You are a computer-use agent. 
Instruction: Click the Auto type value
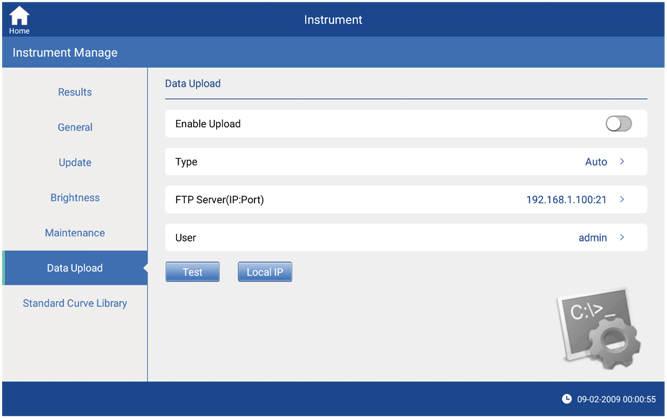coord(595,162)
